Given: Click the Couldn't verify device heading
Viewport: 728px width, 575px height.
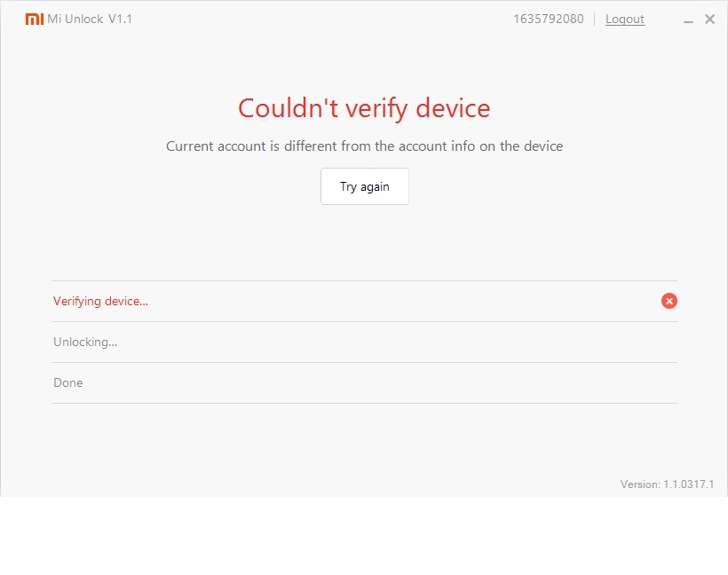Looking at the screenshot, I should point(364,108).
